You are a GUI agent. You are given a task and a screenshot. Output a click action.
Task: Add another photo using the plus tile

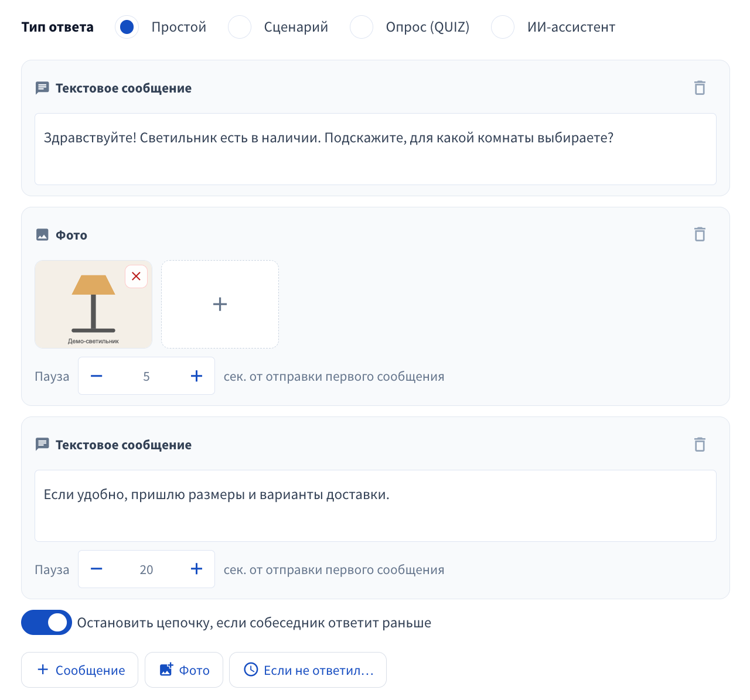[220, 304]
